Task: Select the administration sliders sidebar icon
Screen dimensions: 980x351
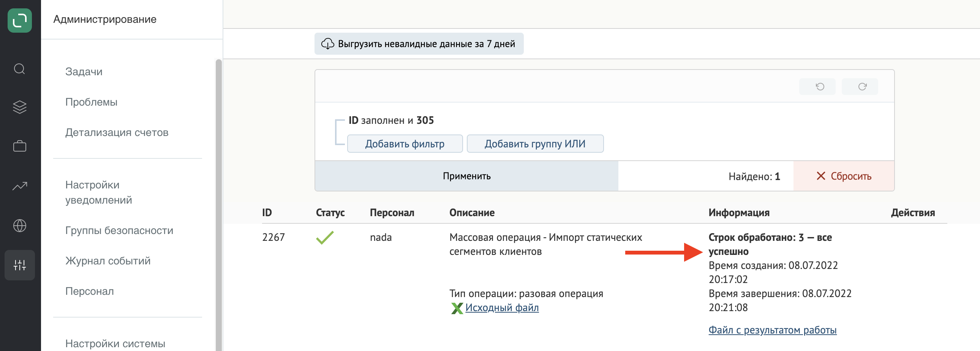Action: (x=20, y=265)
